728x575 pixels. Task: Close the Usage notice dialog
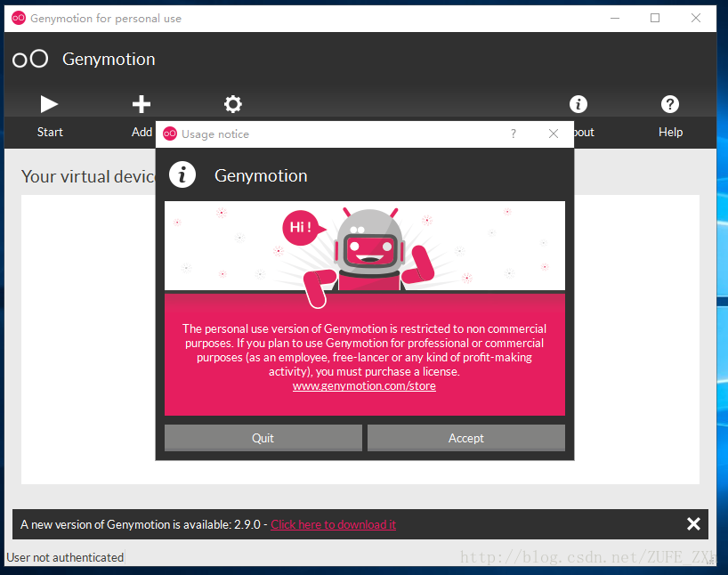click(553, 134)
